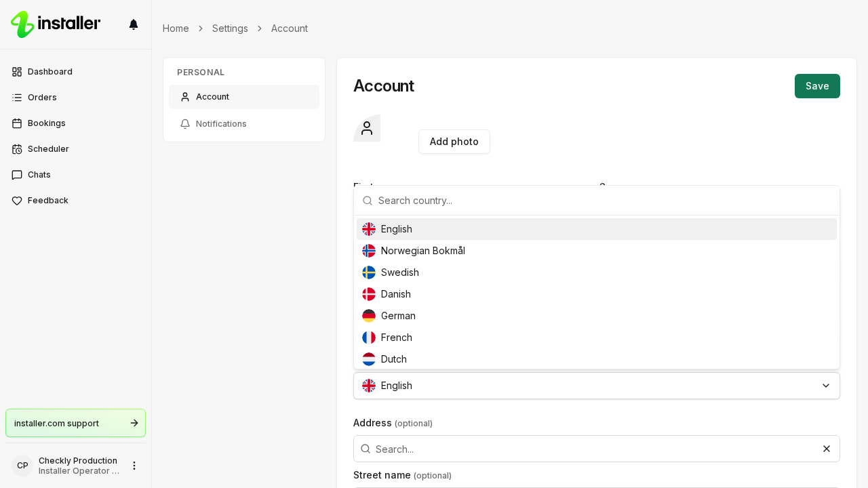This screenshot has width=868, height=488.
Task: Click the French flag icon
Action: pyautogui.click(x=369, y=338)
